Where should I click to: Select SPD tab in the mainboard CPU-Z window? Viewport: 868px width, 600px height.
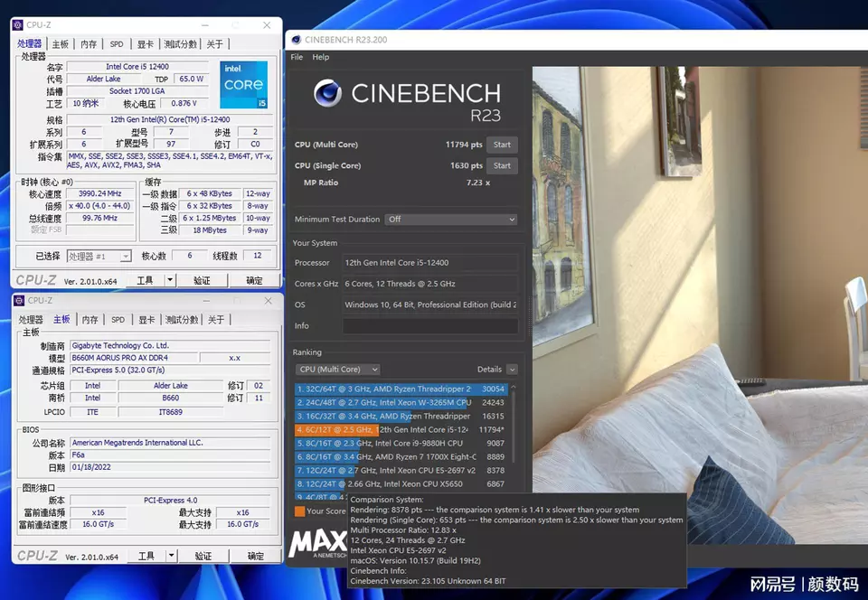(118, 320)
